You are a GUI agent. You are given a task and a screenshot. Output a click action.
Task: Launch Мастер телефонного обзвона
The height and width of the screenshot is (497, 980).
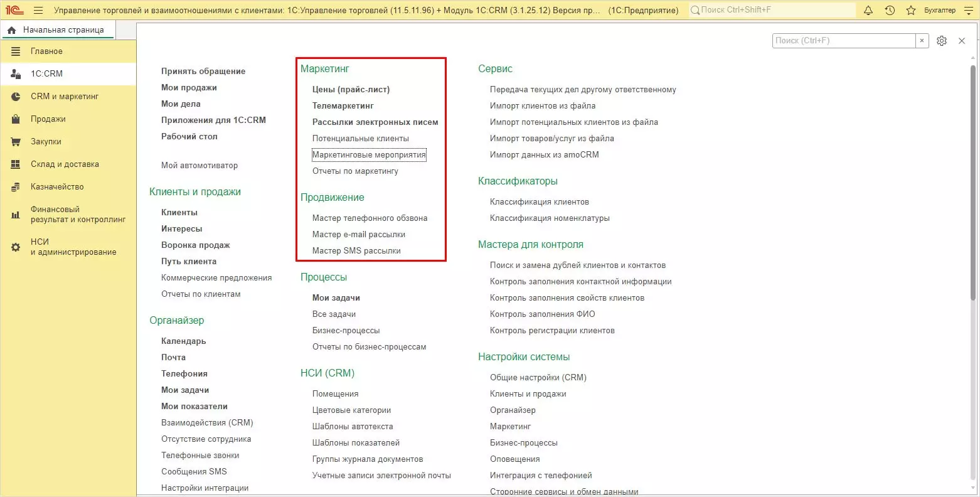(x=370, y=218)
